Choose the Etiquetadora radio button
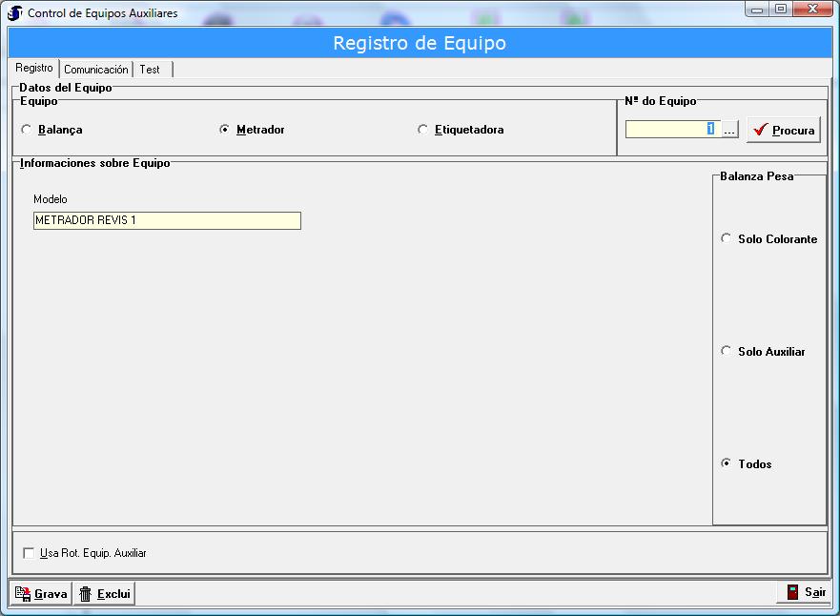 pyautogui.click(x=422, y=130)
